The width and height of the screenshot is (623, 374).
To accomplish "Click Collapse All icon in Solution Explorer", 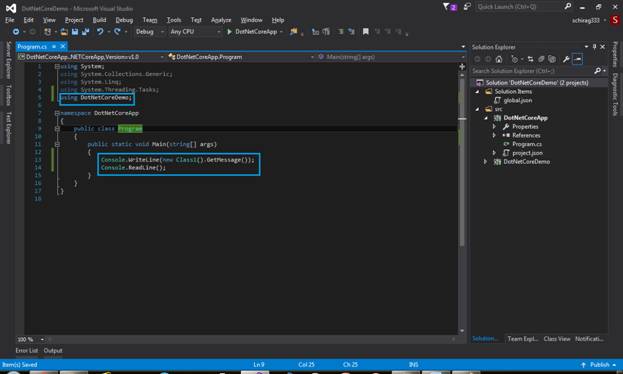I will pyautogui.click(x=541, y=59).
